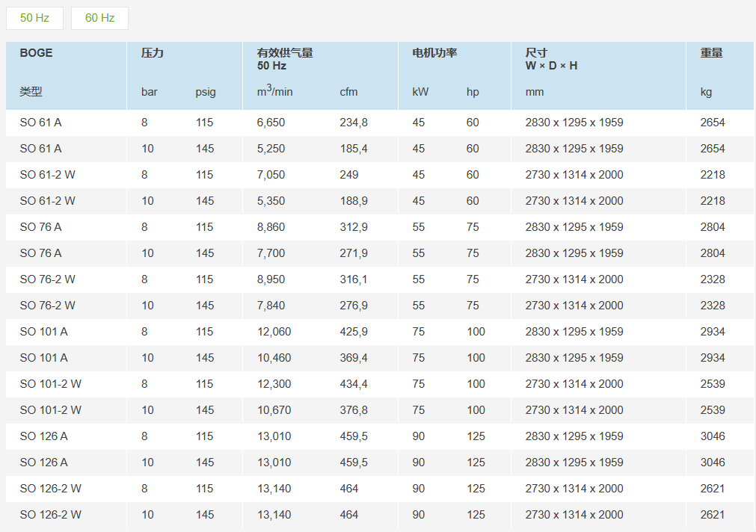
Task: Select the 369,4 cfm value cell
Action: click(354, 358)
